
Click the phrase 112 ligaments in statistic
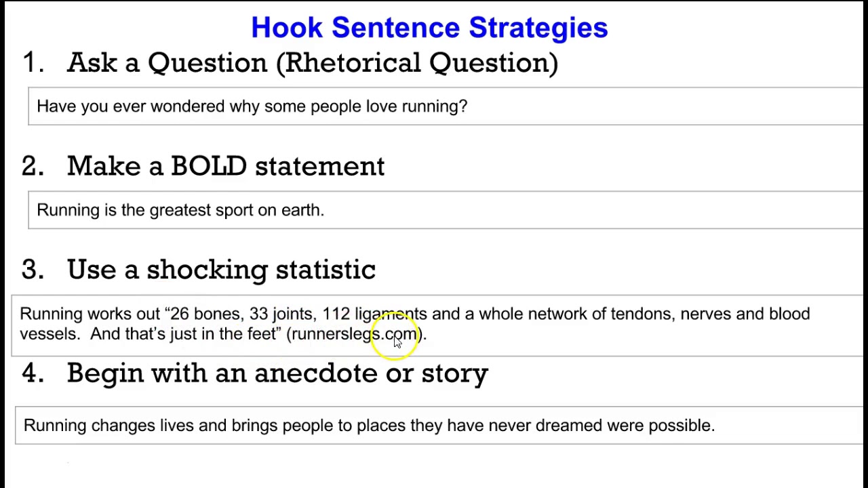tap(374, 314)
